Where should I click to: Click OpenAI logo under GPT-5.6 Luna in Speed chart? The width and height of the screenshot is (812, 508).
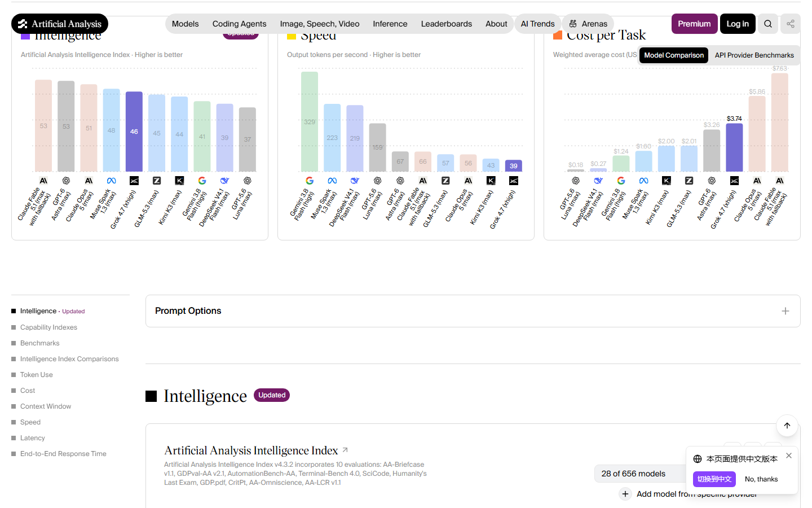pos(377,181)
